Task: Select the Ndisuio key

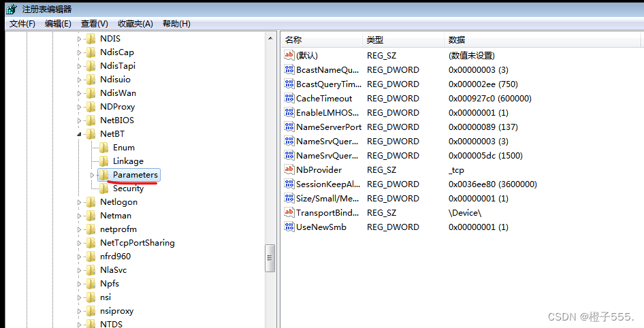Action: (x=115, y=80)
